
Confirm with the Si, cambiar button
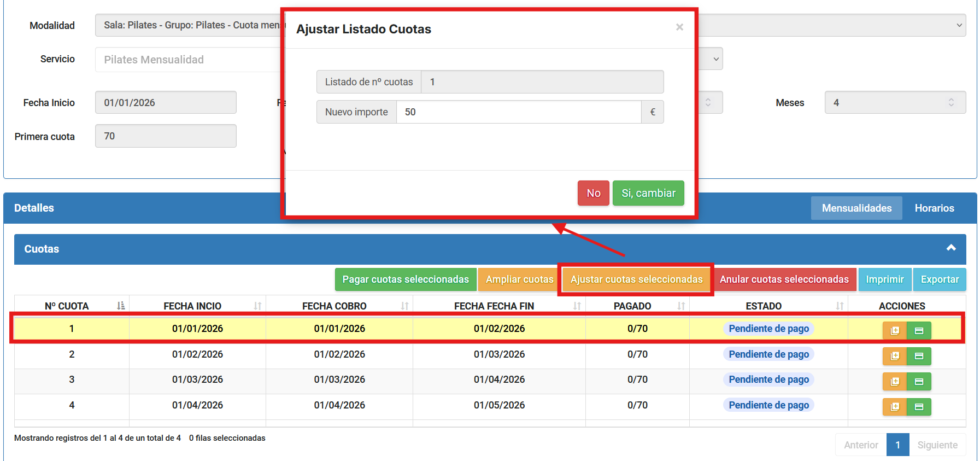tap(648, 193)
